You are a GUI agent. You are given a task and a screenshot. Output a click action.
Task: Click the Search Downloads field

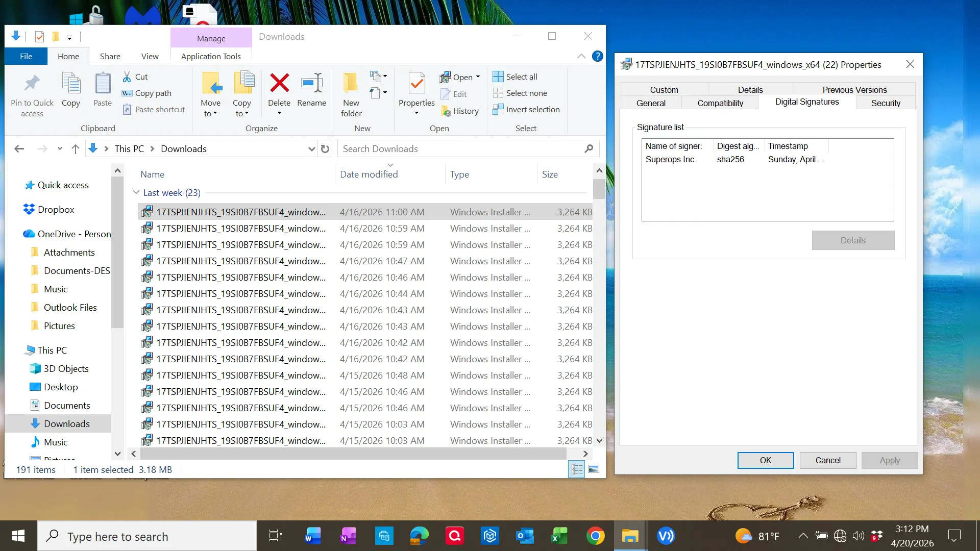(x=459, y=149)
